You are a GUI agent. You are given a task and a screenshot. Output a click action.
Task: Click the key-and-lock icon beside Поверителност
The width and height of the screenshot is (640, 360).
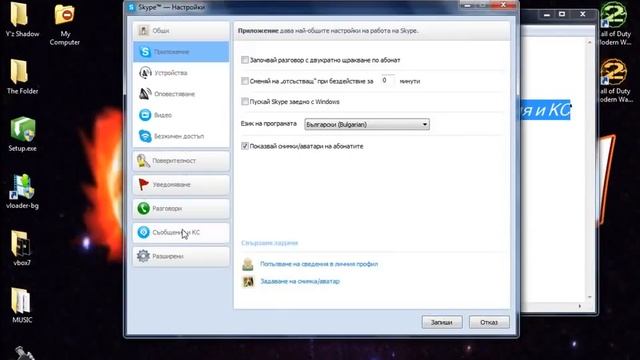click(143, 161)
